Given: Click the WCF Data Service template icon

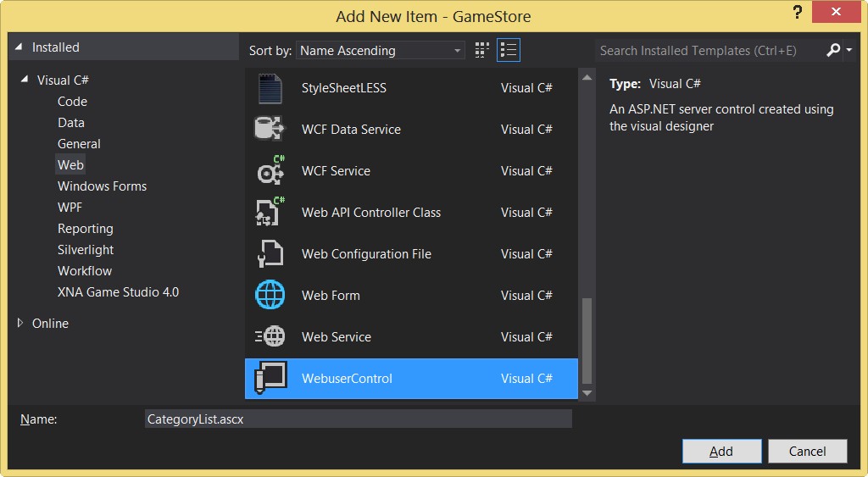Looking at the screenshot, I should click(269, 129).
